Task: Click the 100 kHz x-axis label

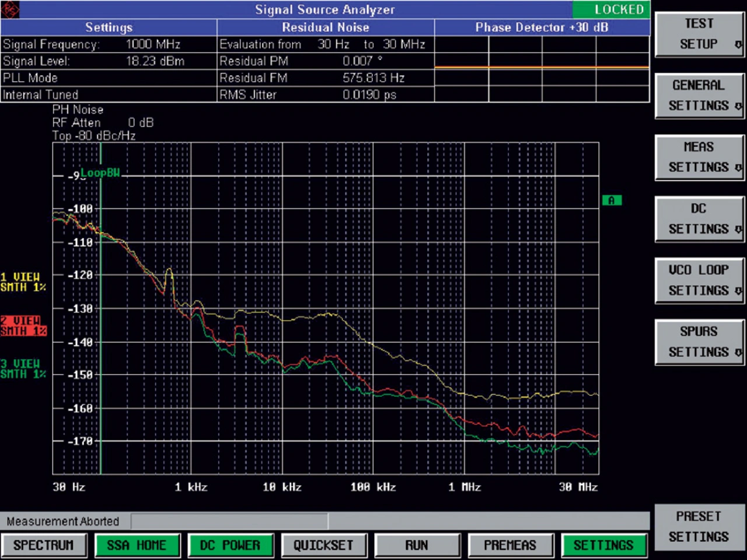Action: 373,487
